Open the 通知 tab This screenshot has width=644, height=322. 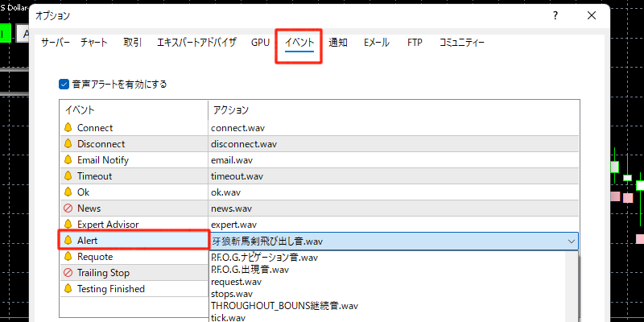(x=338, y=43)
